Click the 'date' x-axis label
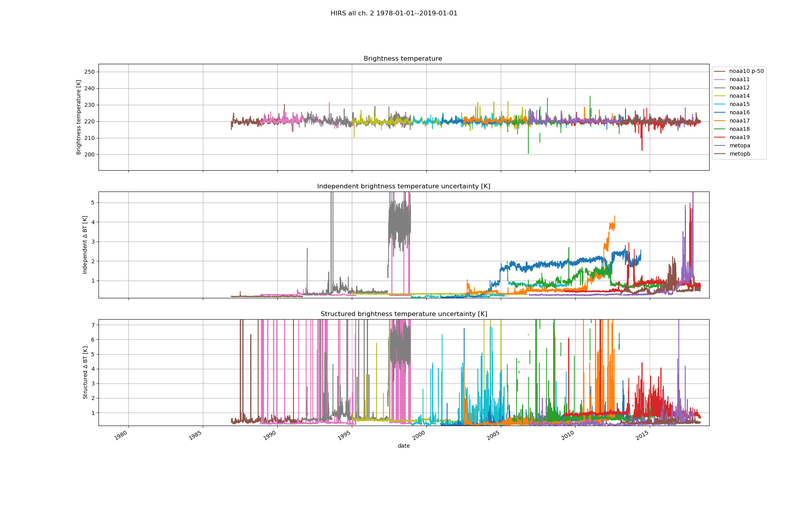788x532 pixels. click(403, 446)
